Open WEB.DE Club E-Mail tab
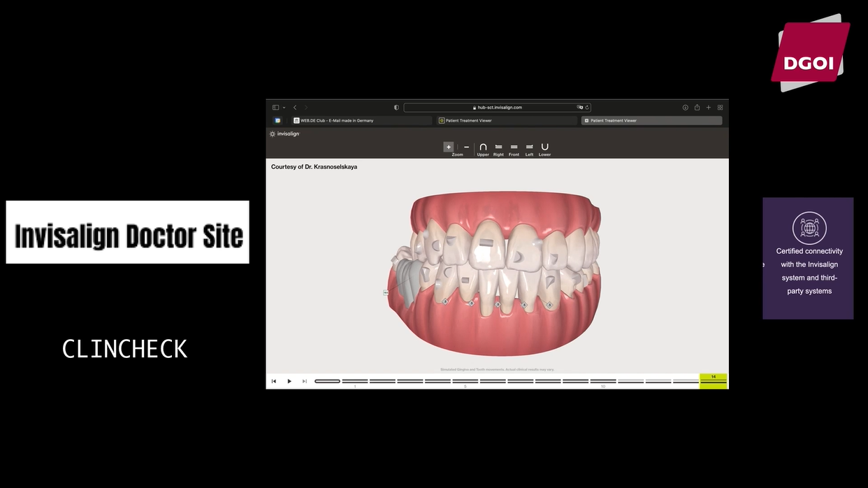 [x=362, y=120]
